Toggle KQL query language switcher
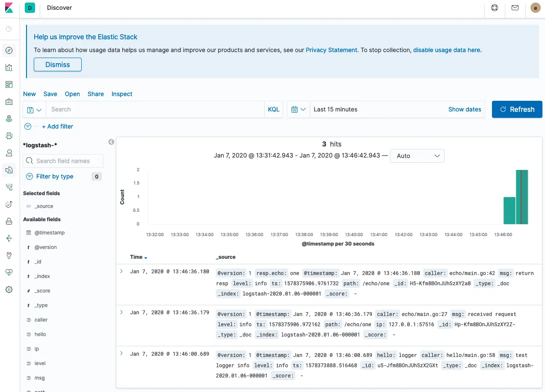 [x=274, y=109]
